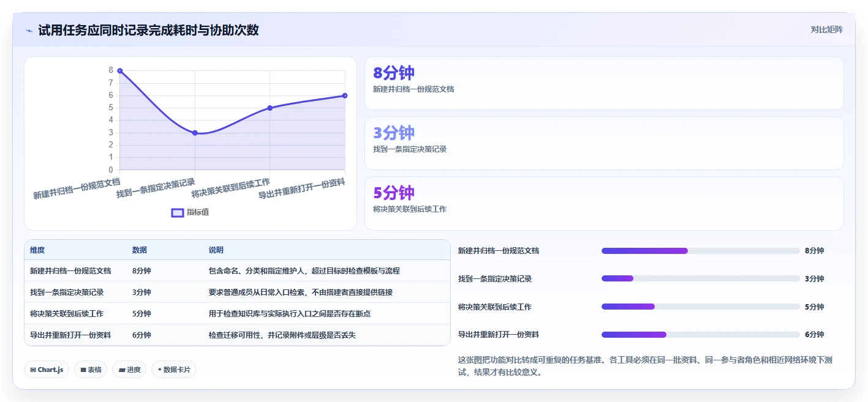This screenshot has width=868, height=402.
Task: Click the 5分钟 cell in the table
Action: click(142, 314)
